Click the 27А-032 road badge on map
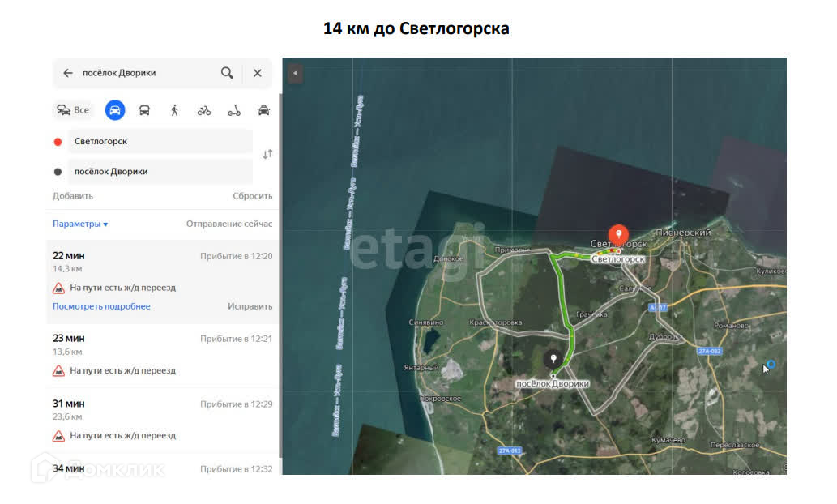 pyautogui.click(x=710, y=352)
